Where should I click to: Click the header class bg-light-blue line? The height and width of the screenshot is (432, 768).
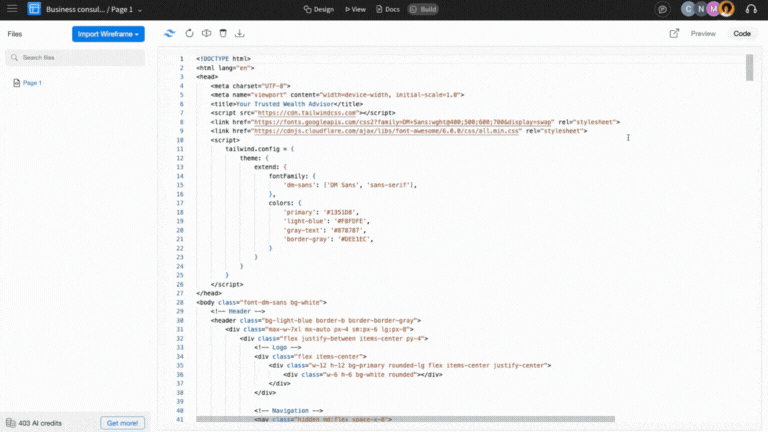[x=316, y=320]
